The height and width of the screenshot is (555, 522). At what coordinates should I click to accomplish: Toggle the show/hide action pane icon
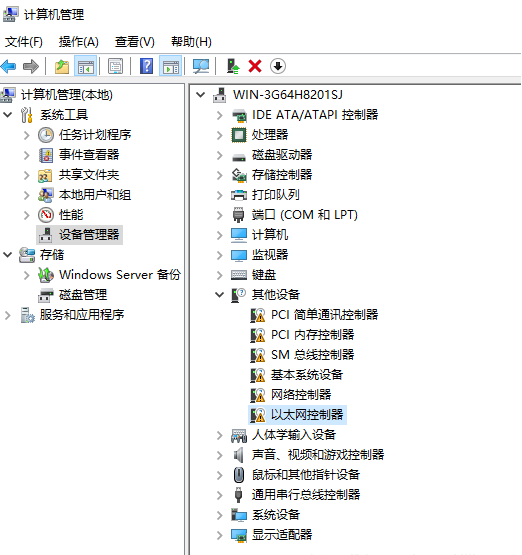point(171,66)
